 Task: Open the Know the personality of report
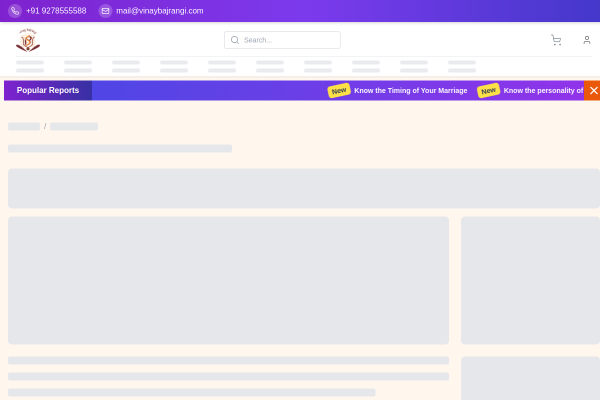(542, 90)
